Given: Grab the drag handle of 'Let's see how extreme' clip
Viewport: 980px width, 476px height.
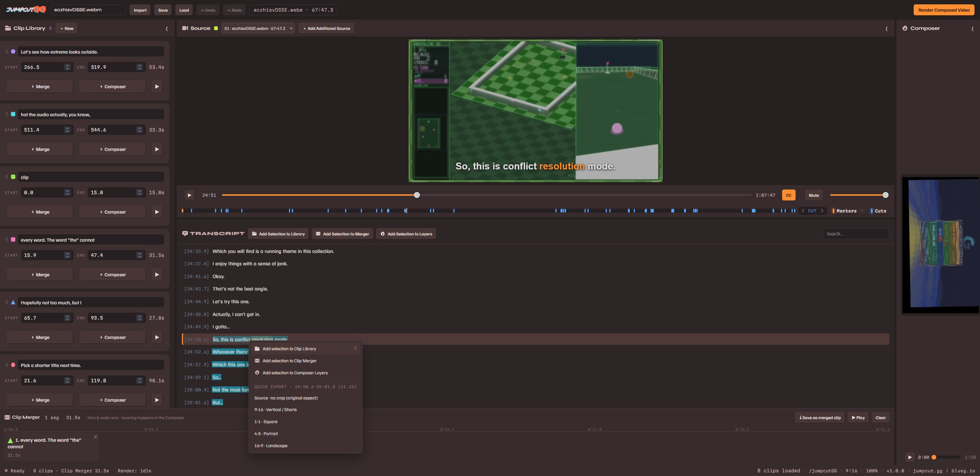Looking at the screenshot, I should (7, 51).
